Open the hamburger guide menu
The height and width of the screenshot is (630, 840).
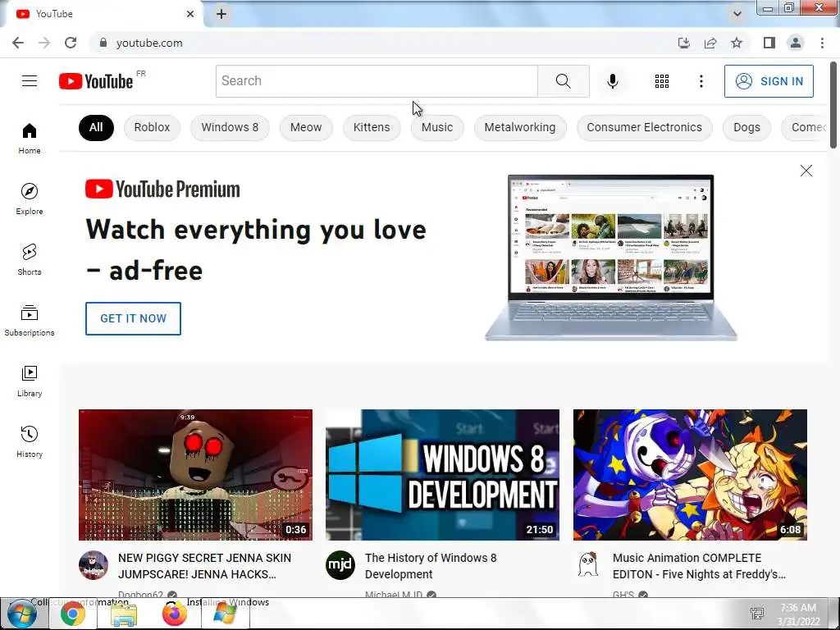30,81
